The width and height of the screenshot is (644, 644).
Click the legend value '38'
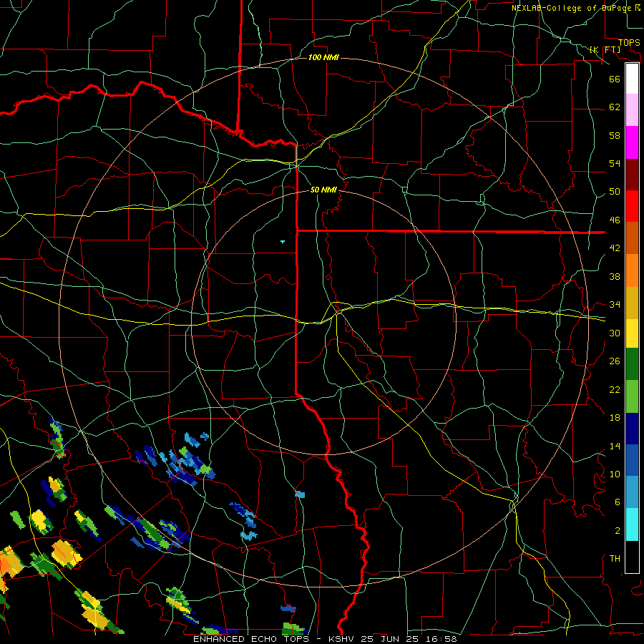pyautogui.click(x=615, y=276)
